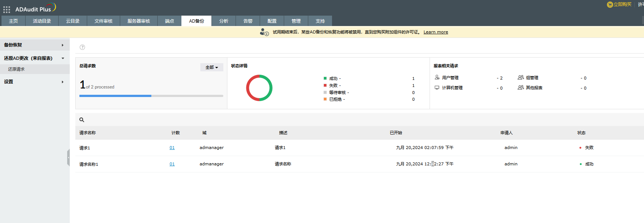Open count link 01 for 请求1
This screenshot has height=223, width=644.
tap(172, 148)
